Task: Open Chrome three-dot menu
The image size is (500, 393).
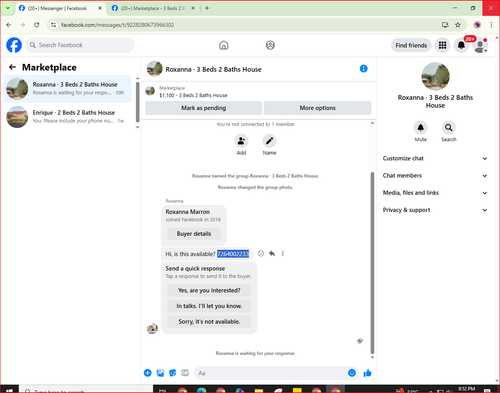Action: (491, 25)
